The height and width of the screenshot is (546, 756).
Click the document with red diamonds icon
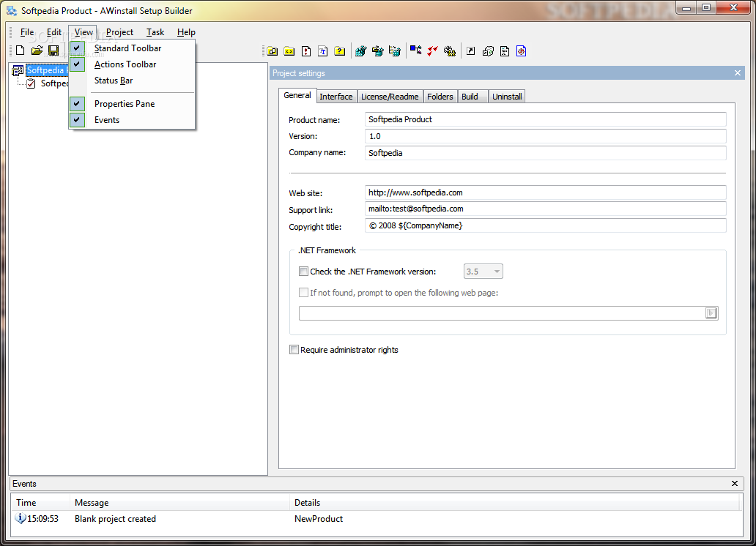click(x=306, y=51)
